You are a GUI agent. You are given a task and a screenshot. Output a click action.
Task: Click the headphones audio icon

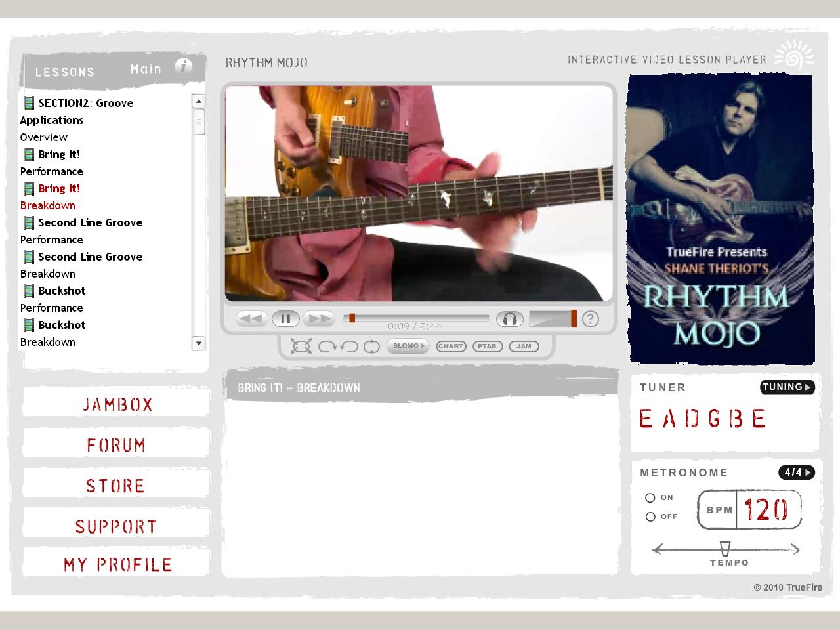click(509, 319)
